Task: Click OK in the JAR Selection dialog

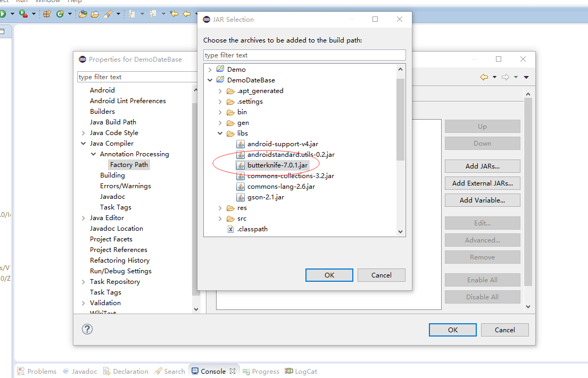Action: tap(329, 275)
